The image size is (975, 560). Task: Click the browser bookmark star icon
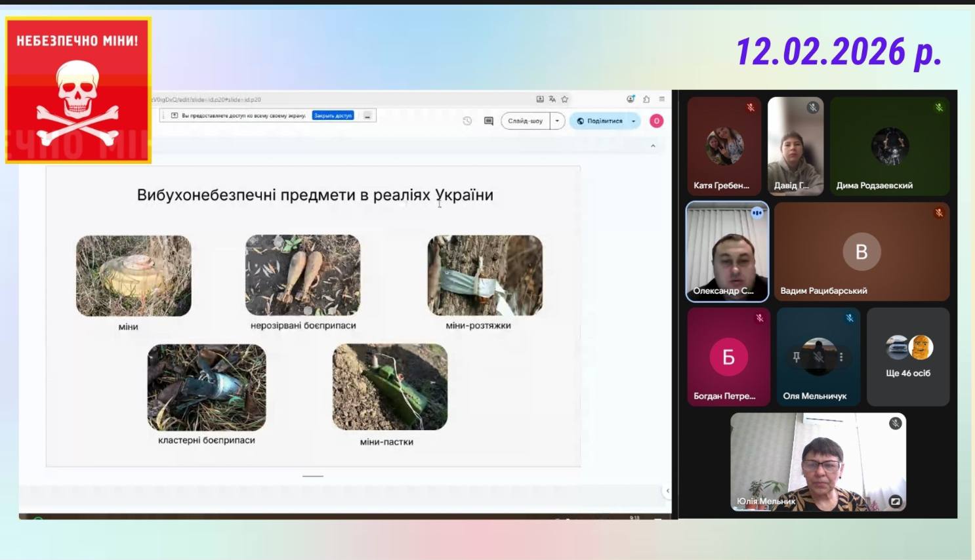click(x=564, y=99)
